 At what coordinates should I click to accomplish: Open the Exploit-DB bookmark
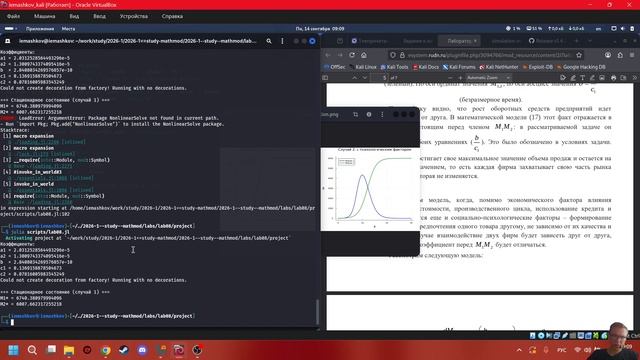[538, 67]
